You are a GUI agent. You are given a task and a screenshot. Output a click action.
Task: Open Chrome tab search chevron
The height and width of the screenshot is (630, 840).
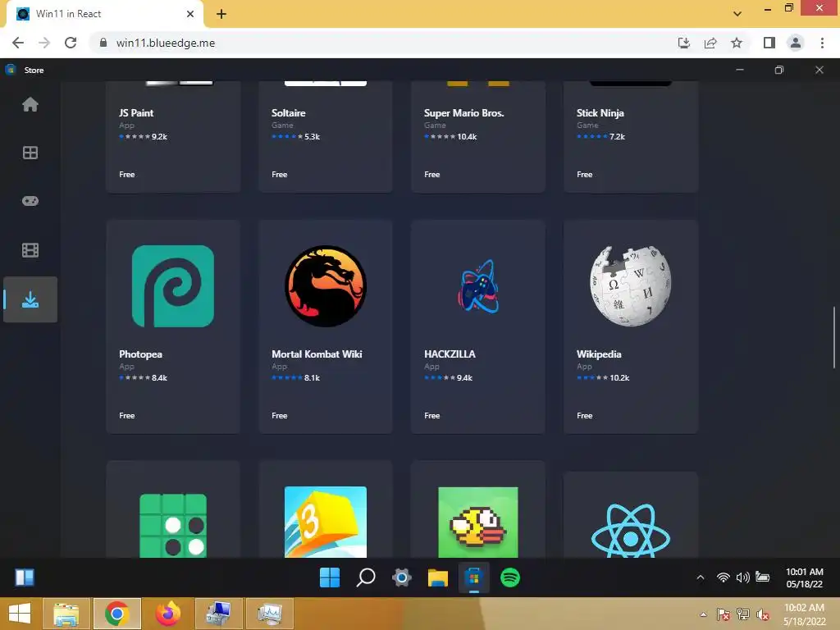click(737, 14)
